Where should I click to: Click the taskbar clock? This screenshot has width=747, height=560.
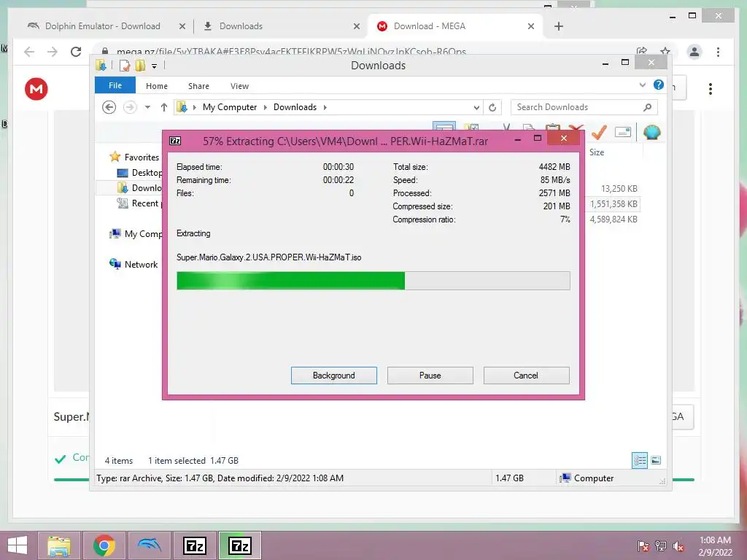(715, 546)
